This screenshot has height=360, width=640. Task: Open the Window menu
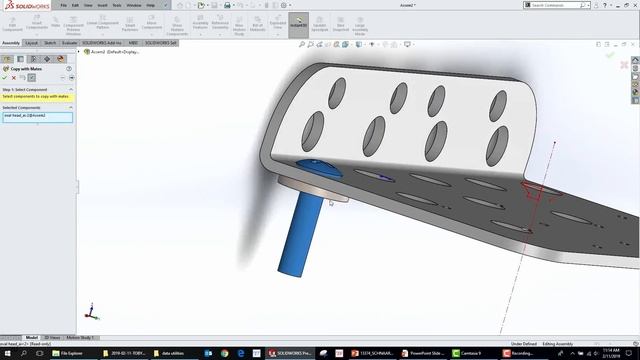point(134,5)
